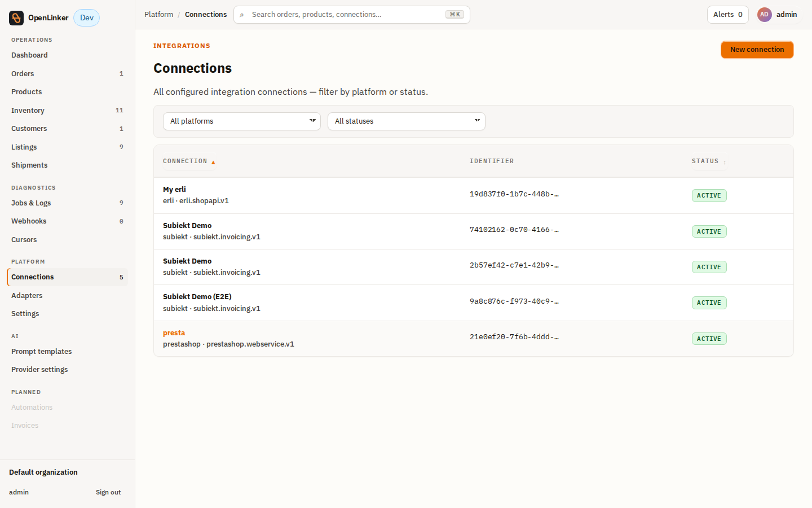Click ACTIVE badge in My erli row
812x508 pixels.
(709, 195)
